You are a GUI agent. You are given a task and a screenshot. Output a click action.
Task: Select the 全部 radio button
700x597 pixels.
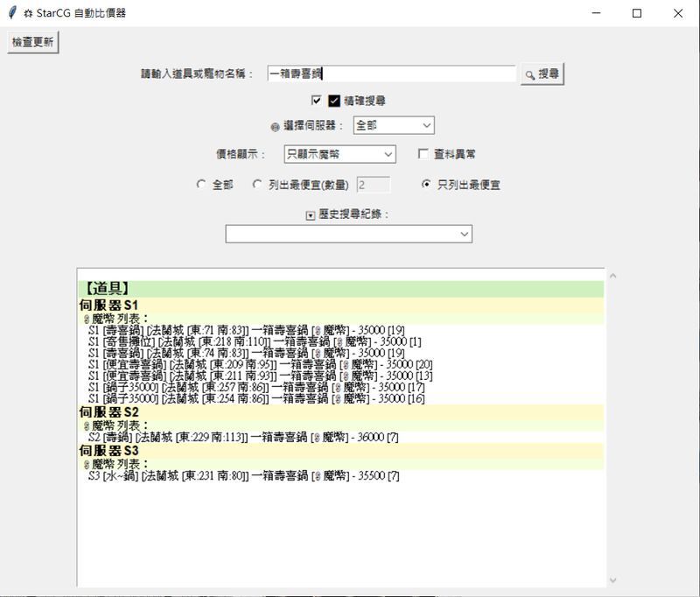pyautogui.click(x=201, y=185)
